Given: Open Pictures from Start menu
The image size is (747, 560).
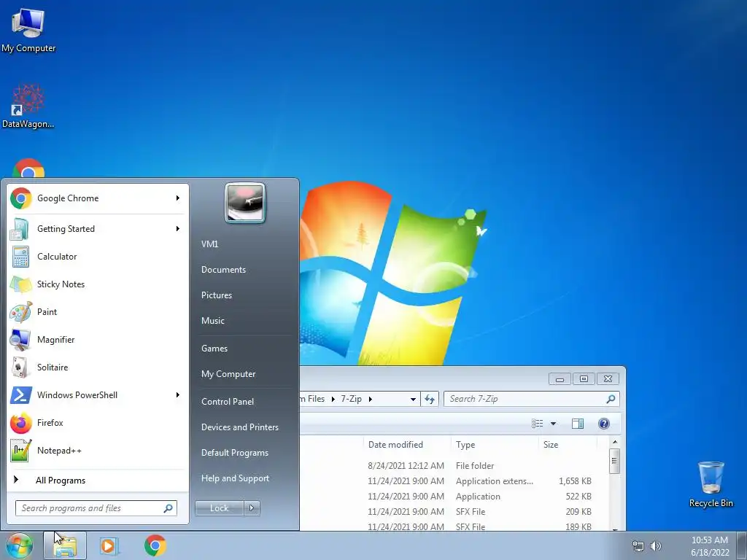Looking at the screenshot, I should click(x=217, y=295).
